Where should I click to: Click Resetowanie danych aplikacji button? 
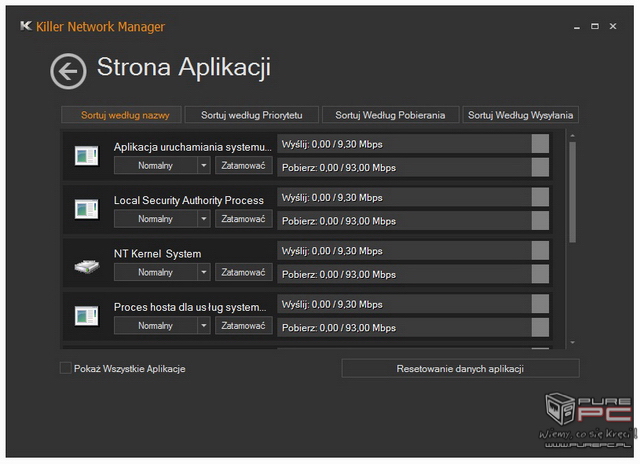[460, 369]
